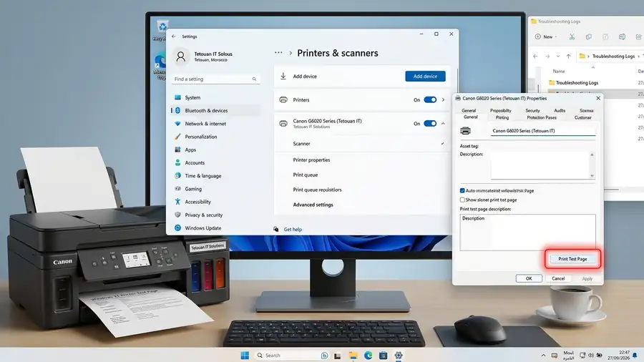
Task: Select the Windows Update sync icon
Action: pyautogui.click(x=177, y=228)
